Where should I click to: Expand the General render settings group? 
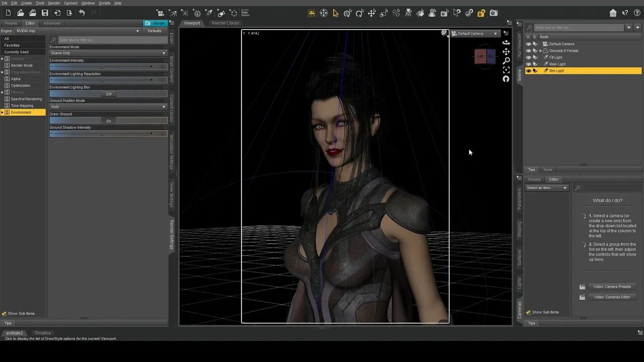point(2,59)
